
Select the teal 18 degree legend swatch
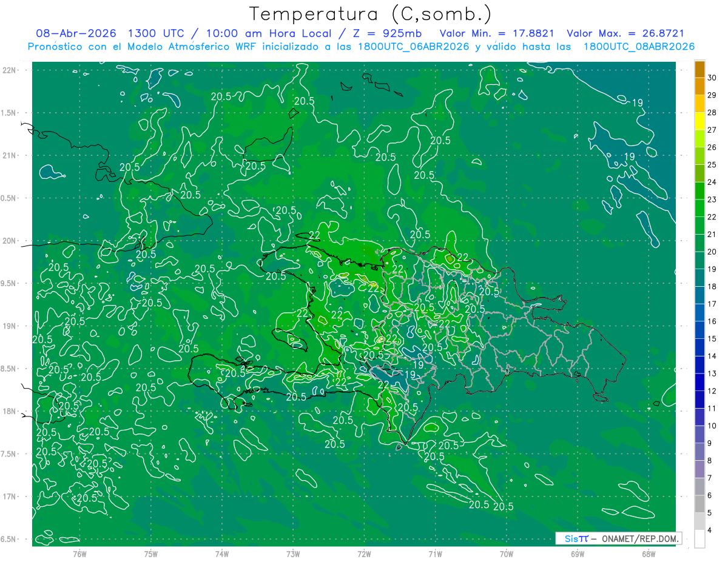point(699,278)
